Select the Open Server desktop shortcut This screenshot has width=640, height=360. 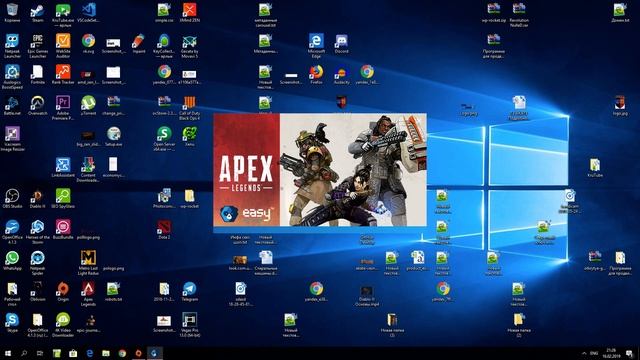click(x=164, y=139)
